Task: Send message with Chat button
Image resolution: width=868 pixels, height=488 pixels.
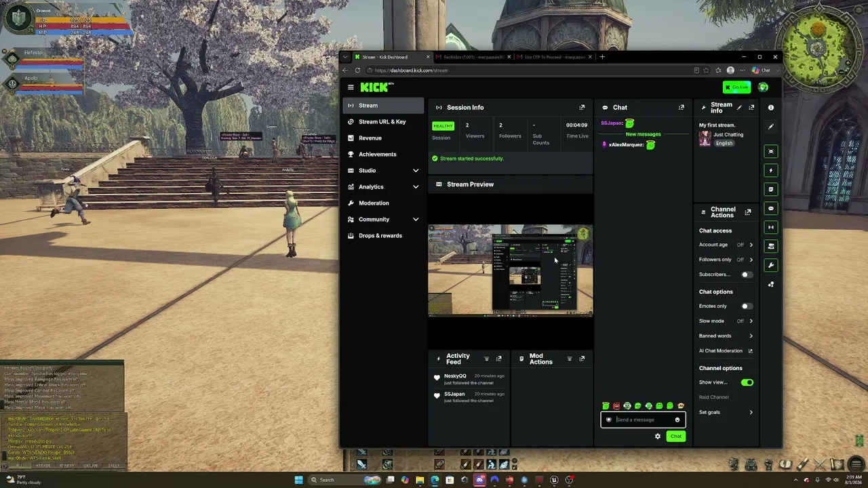Action: click(x=676, y=436)
